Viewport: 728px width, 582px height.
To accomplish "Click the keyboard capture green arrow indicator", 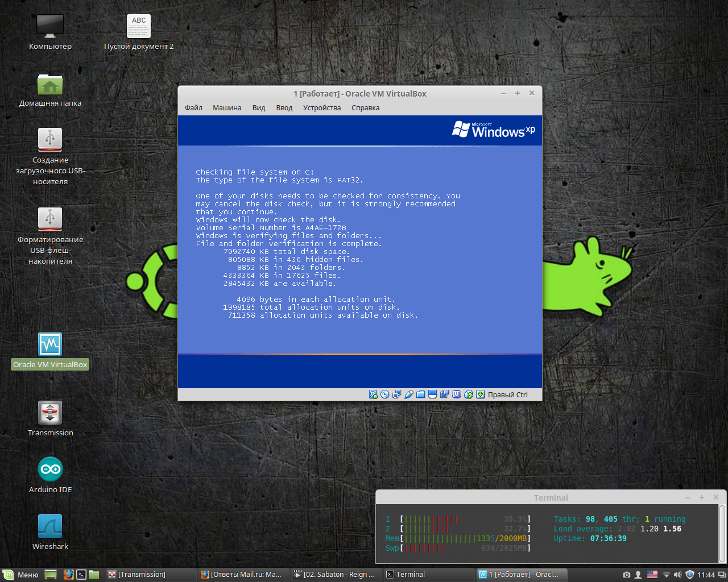I will point(480,394).
